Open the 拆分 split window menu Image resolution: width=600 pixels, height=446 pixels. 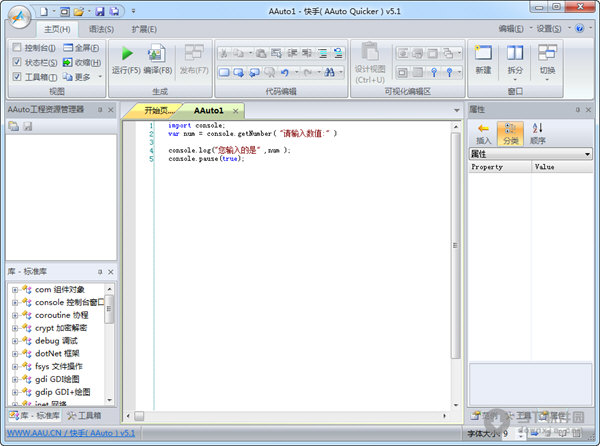pyautogui.click(x=515, y=62)
